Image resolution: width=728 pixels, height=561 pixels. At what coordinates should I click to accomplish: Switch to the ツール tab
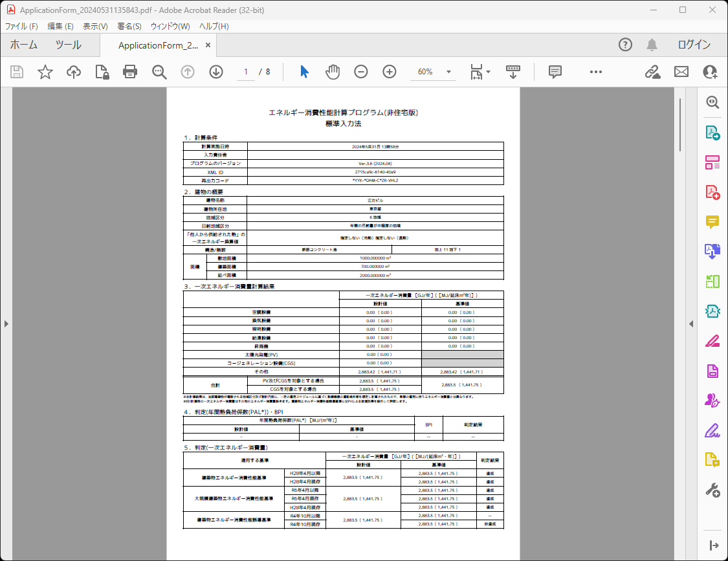(68, 45)
